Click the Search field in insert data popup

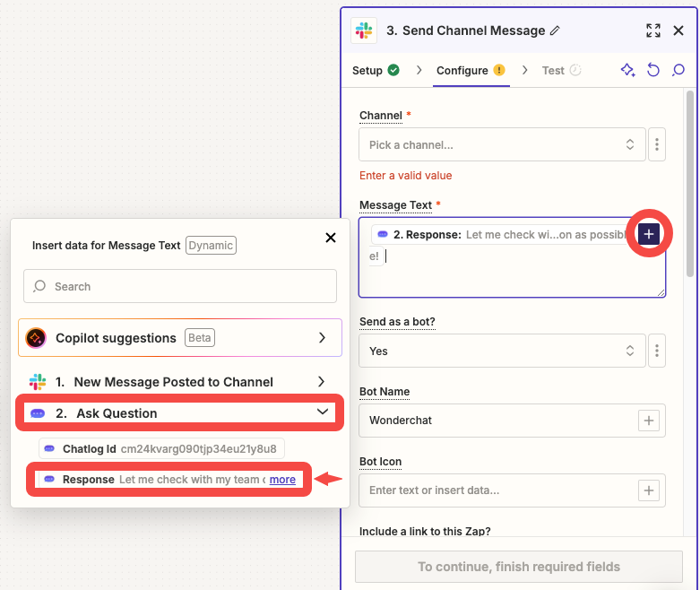[x=179, y=287]
